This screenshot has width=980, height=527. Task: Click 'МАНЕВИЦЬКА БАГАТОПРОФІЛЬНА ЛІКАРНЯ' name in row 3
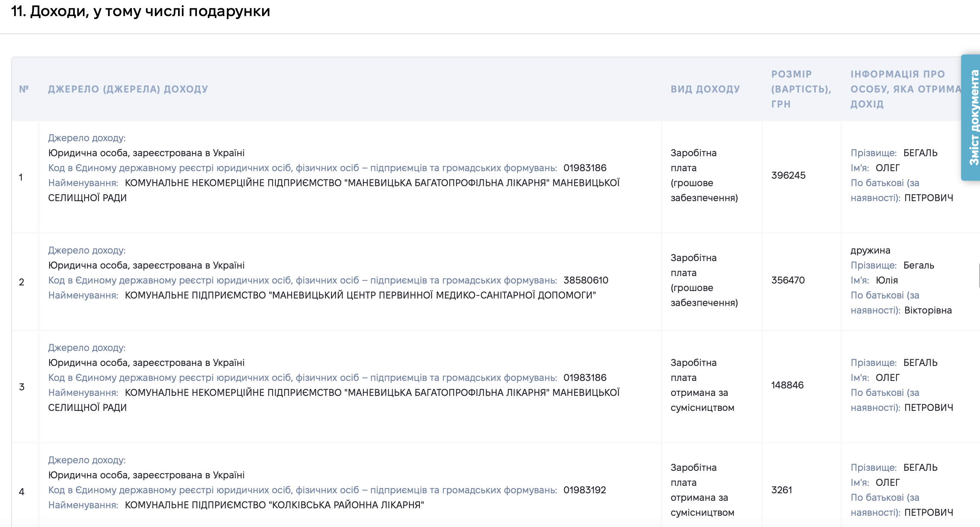coord(447,393)
